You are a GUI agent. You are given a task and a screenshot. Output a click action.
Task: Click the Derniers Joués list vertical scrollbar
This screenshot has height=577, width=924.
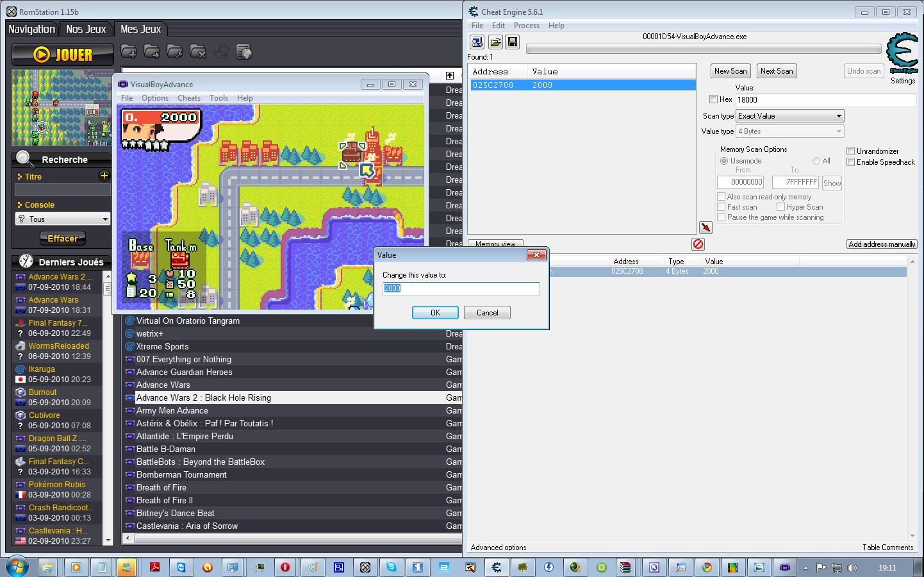click(x=108, y=408)
